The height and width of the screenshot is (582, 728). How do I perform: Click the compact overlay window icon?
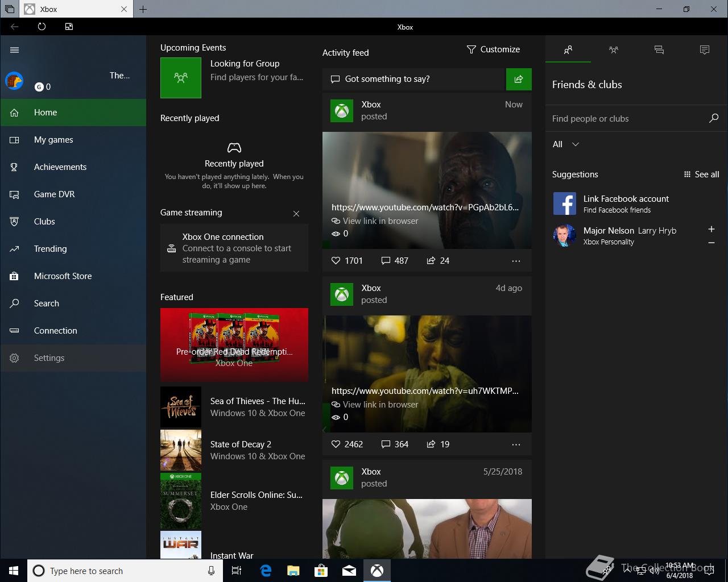coord(69,27)
